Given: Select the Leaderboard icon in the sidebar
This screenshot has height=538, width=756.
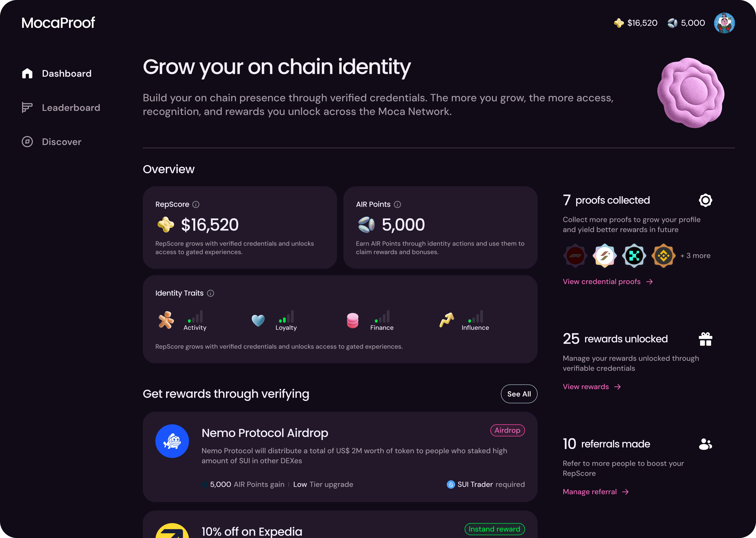Looking at the screenshot, I should 28,107.
